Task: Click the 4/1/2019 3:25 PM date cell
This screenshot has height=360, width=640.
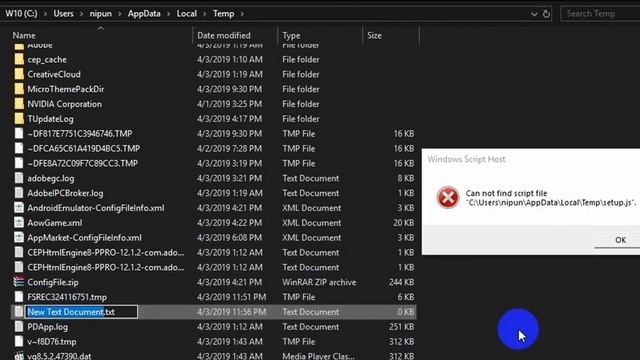Action: coord(229,104)
